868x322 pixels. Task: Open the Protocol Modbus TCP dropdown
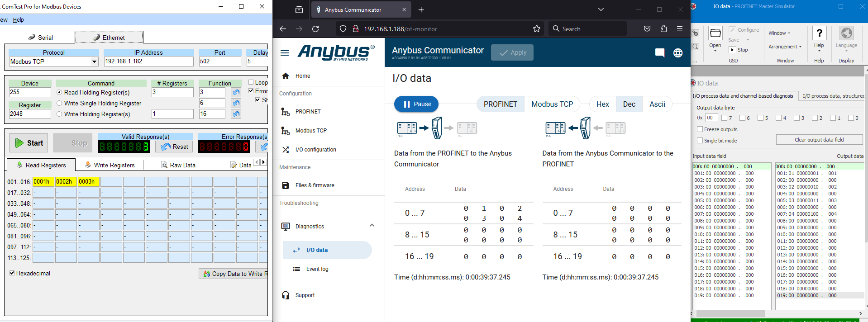click(x=94, y=62)
